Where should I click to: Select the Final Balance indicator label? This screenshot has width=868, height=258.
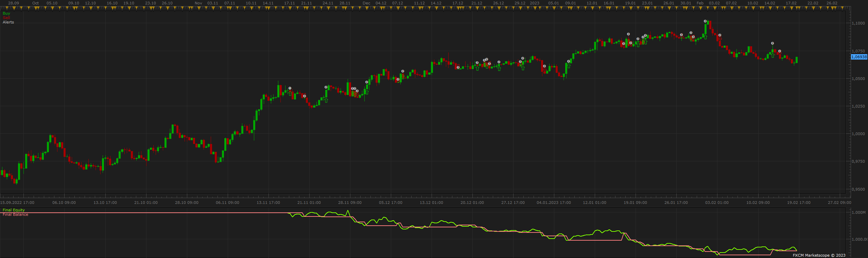point(15,214)
